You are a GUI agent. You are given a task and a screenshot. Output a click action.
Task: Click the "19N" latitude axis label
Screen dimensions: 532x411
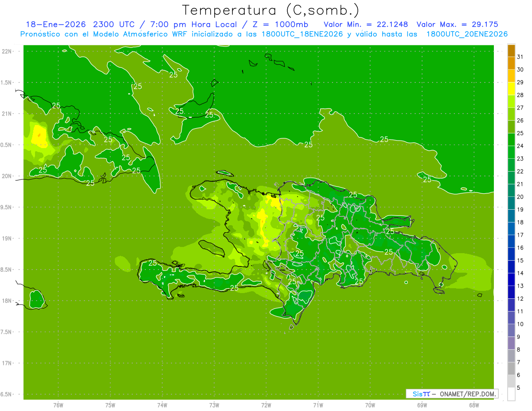tap(7, 238)
